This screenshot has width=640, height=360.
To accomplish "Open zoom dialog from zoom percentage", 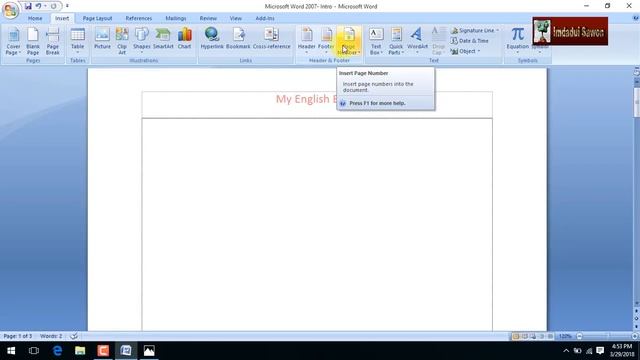I will 565,336.
